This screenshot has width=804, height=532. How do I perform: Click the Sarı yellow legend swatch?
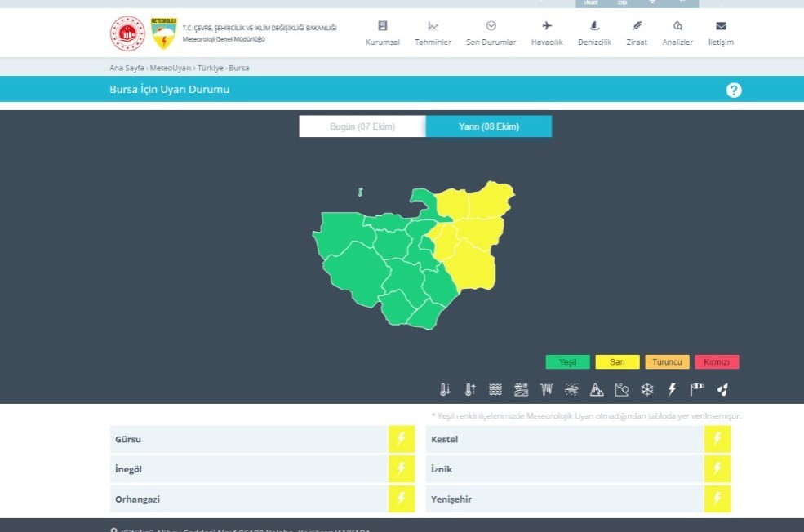click(x=617, y=362)
